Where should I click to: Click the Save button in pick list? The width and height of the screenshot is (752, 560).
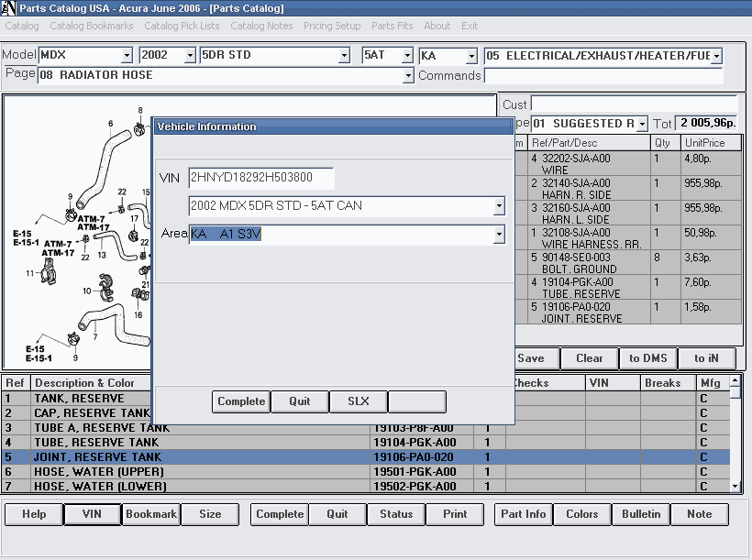click(x=530, y=358)
